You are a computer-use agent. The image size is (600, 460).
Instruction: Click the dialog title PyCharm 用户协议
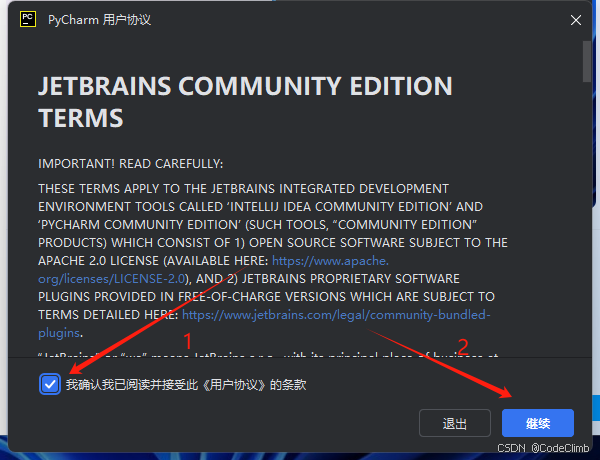[99, 20]
